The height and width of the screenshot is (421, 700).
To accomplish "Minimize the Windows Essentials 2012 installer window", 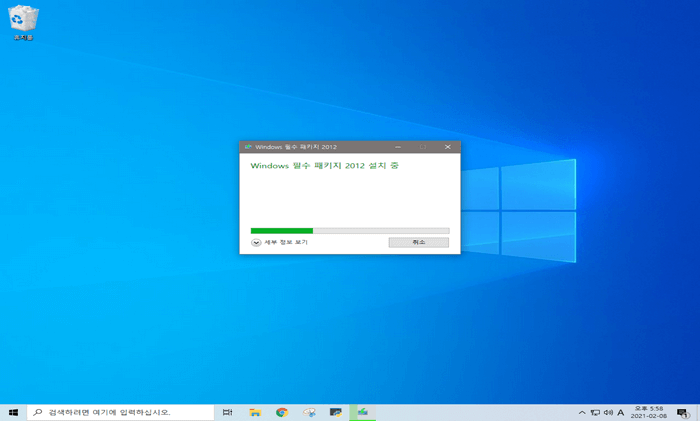I will click(398, 147).
